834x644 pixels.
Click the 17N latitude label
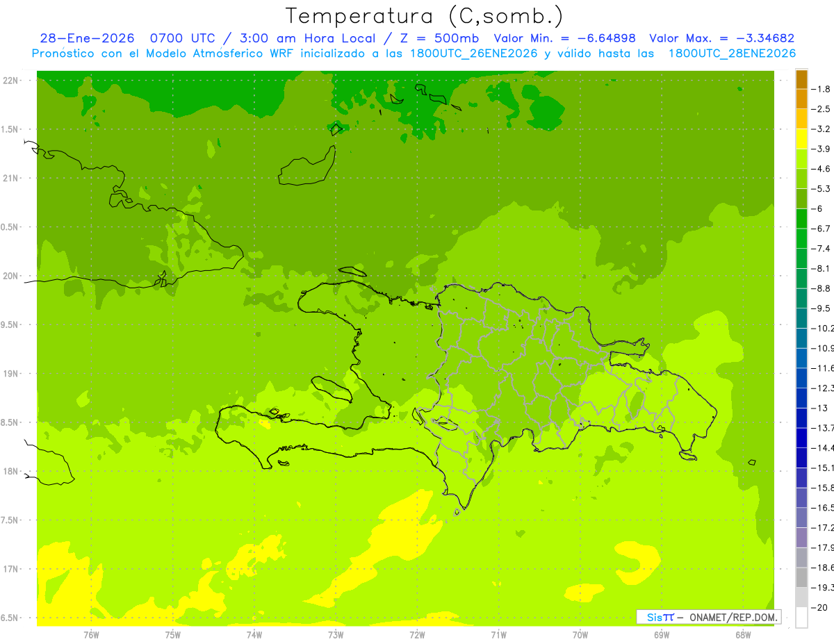pyautogui.click(x=11, y=569)
